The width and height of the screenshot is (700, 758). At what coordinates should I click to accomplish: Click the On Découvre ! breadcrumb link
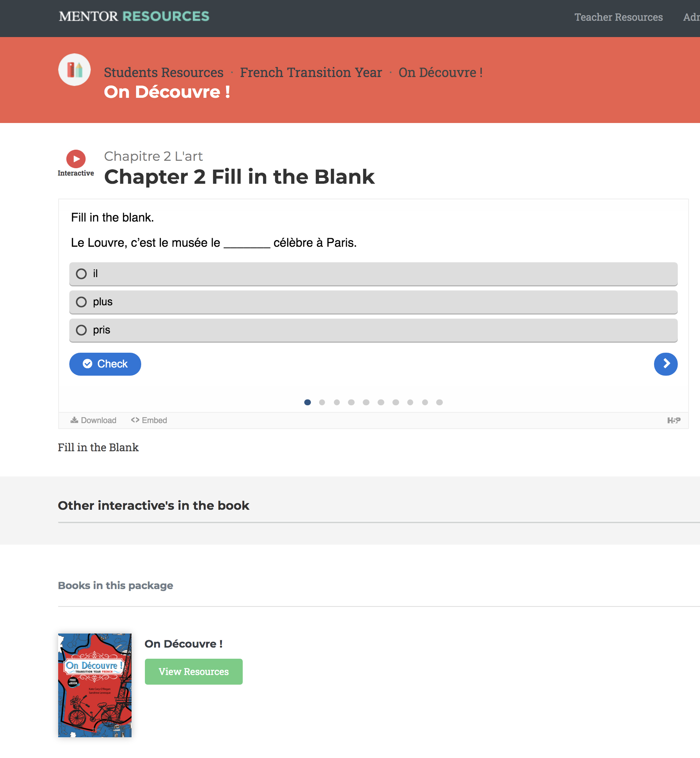[x=441, y=72]
